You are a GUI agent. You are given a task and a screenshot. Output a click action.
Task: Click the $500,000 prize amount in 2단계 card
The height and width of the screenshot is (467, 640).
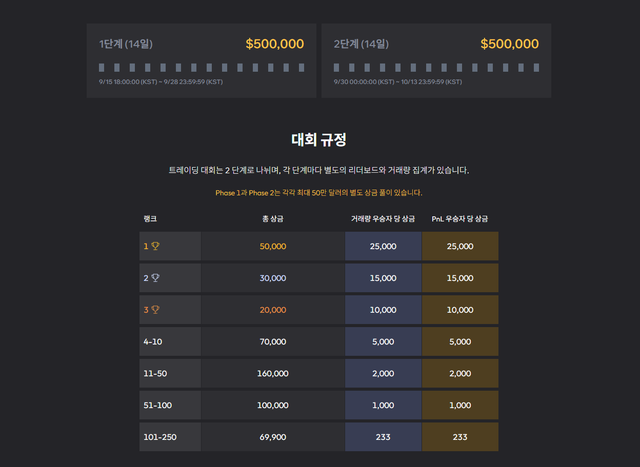(509, 45)
